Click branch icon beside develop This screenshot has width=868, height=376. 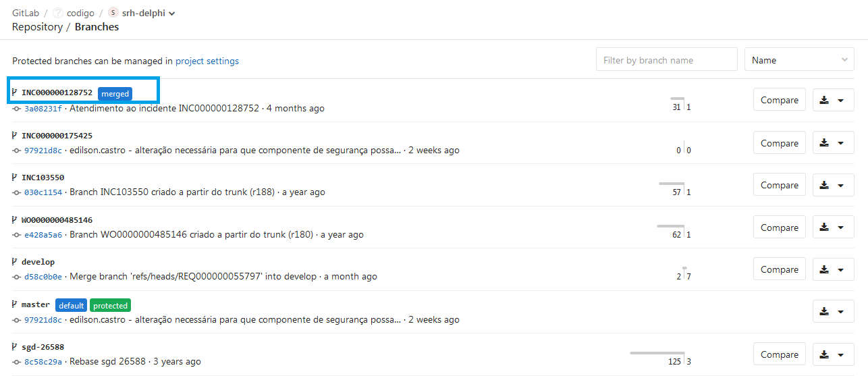point(15,261)
